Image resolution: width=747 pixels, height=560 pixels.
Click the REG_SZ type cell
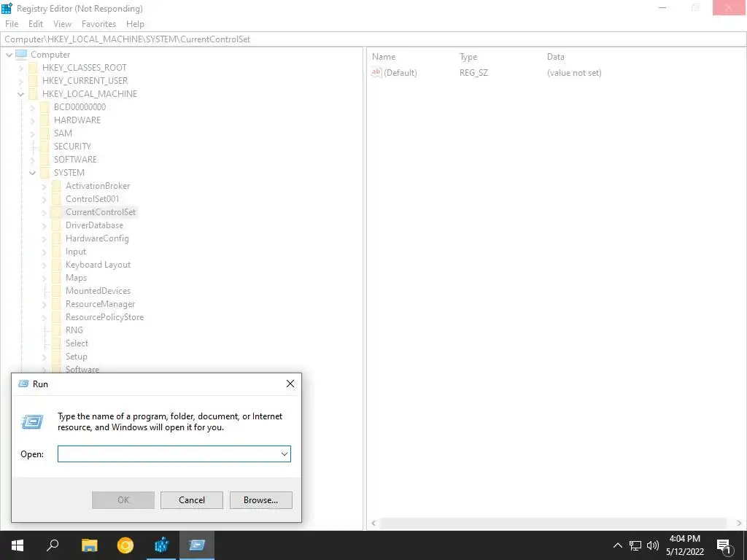coord(473,73)
